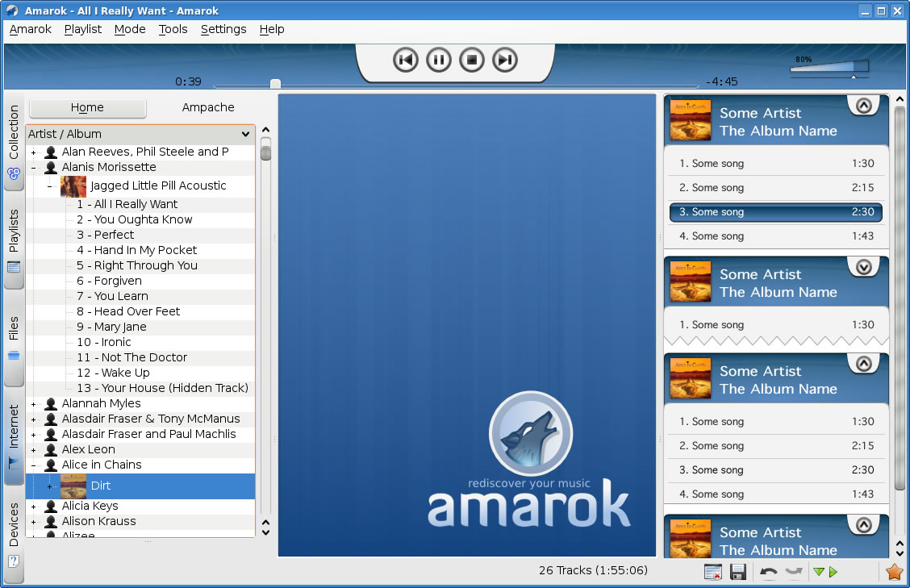Collapse the bottom playlist album group
The width and height of the screenshot is (910, 588).
pyautogui.click(x=863, y=525)
